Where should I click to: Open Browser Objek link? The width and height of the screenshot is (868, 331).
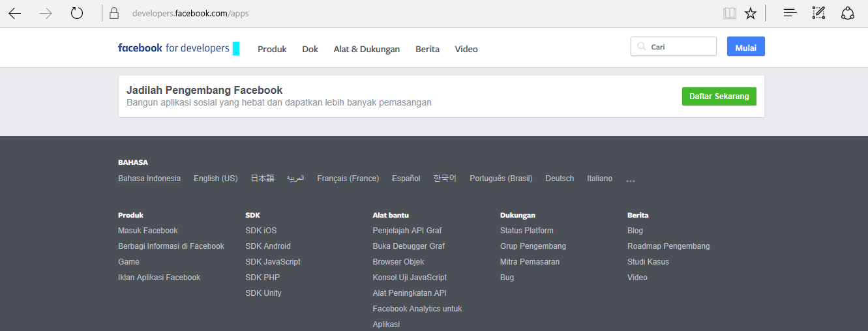point(398,262)
